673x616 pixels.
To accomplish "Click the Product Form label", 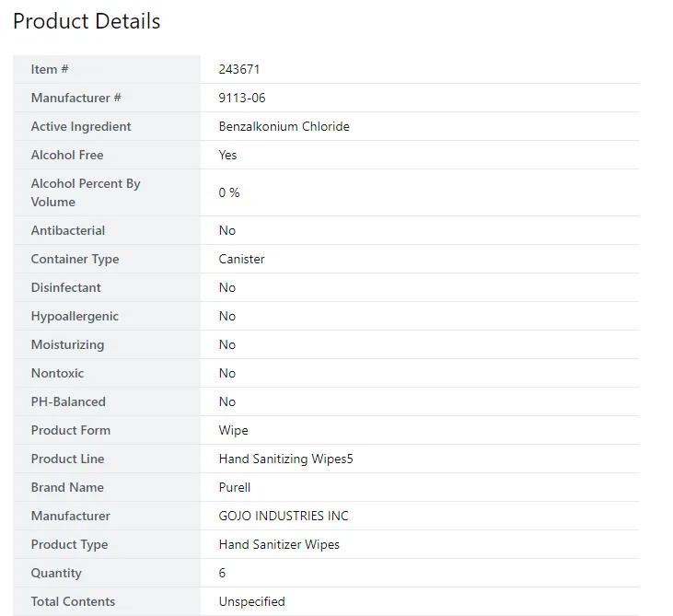I will pyautogui.click(x=71, y=430).
